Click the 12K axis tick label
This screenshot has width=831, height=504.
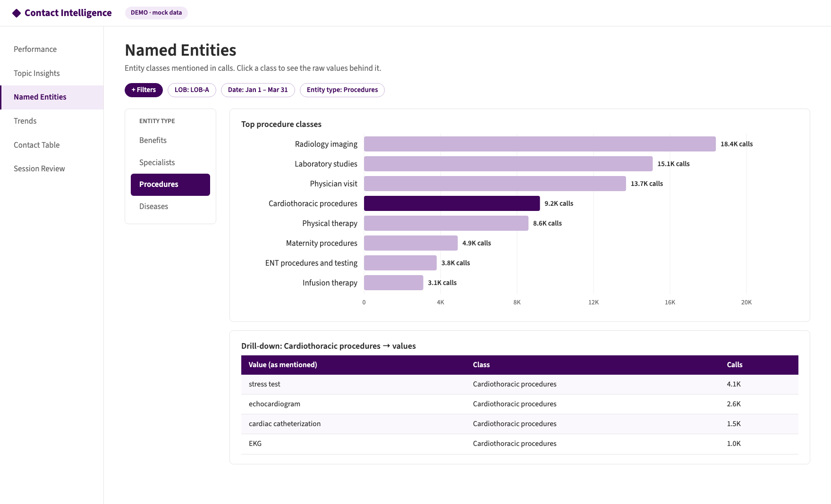[594, 302]
